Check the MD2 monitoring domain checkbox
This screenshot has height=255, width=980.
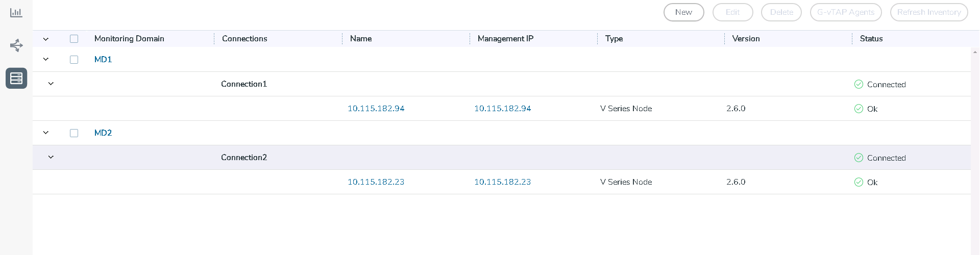pos(74,133)
